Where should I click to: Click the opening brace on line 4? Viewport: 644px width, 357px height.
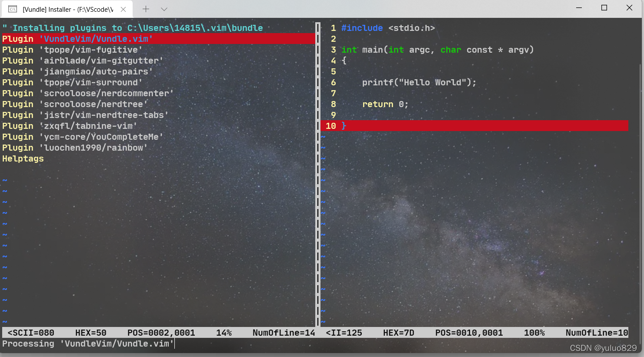click(x=344, y=61)
